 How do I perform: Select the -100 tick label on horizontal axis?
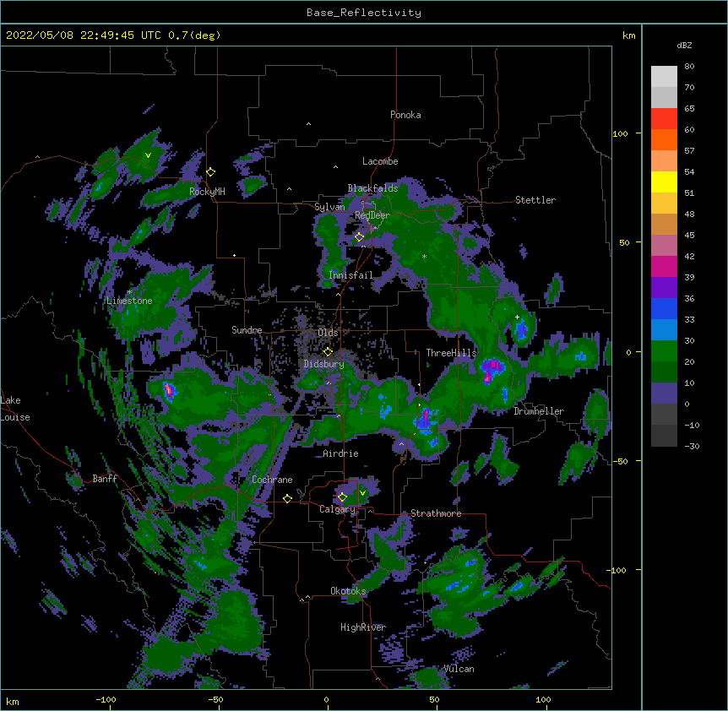[x=106, y=699]
